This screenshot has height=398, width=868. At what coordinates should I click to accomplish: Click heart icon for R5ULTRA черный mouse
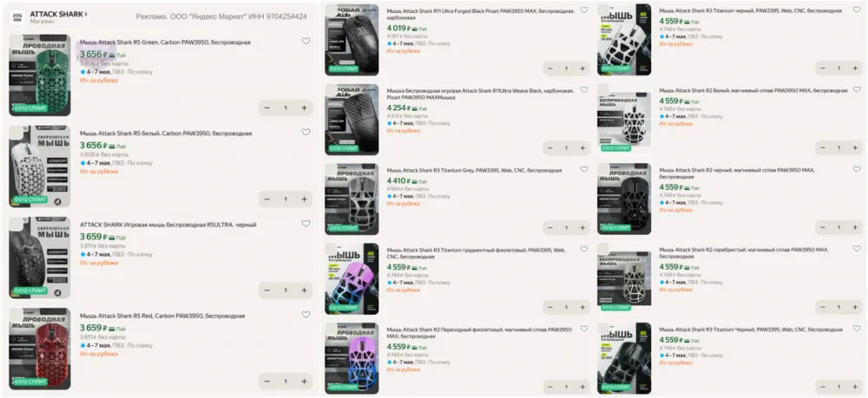pos(306,224)
